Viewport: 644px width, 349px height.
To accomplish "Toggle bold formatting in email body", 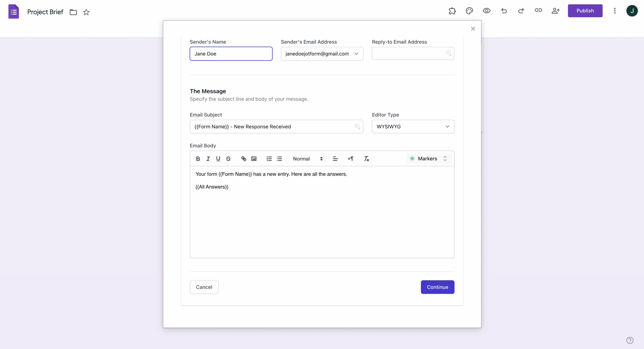I will [198, 159].
